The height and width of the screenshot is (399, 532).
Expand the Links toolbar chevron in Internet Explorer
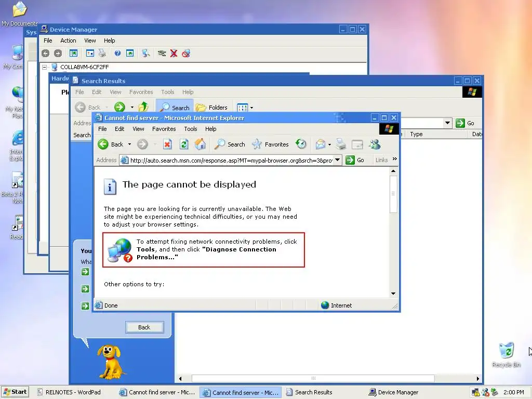(395, 159)
